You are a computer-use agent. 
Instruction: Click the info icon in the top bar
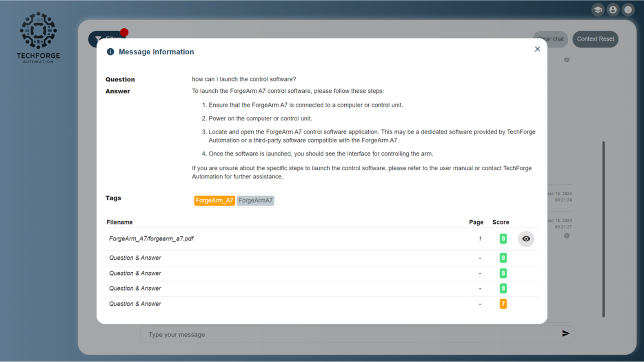point(628,10)
